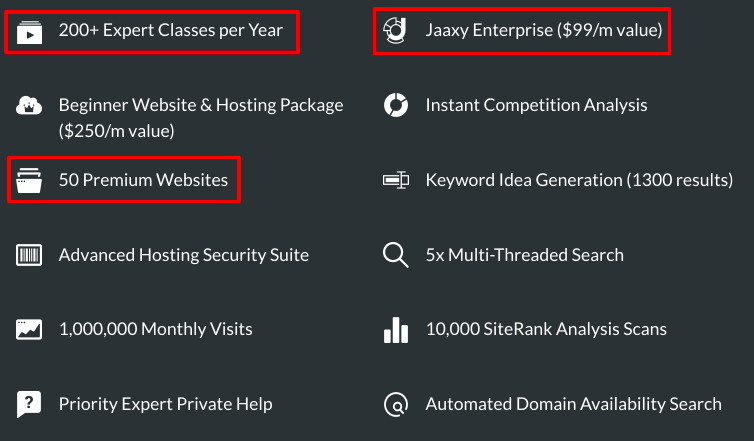Click the video play icon beside Expert Classes

coord(29,32)
